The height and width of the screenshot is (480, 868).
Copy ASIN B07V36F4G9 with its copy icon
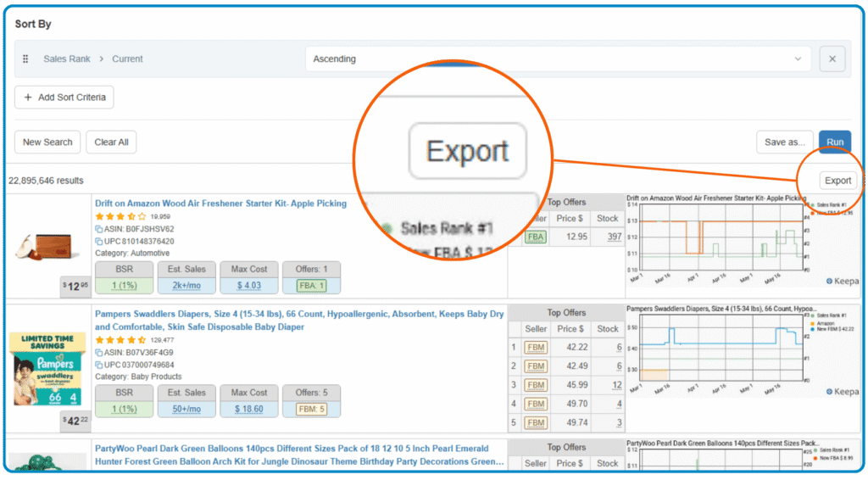98,352
